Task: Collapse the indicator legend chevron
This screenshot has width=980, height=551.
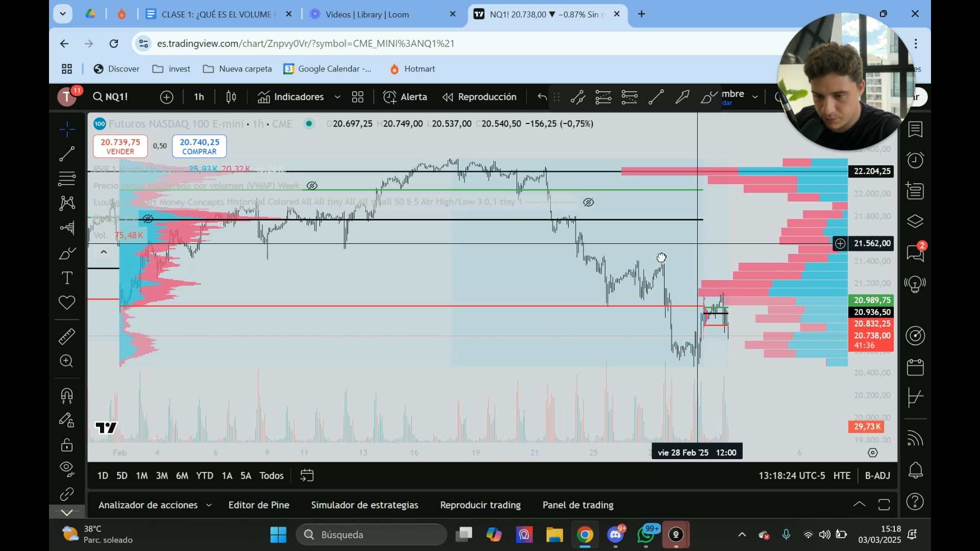Action: point(104,252)
